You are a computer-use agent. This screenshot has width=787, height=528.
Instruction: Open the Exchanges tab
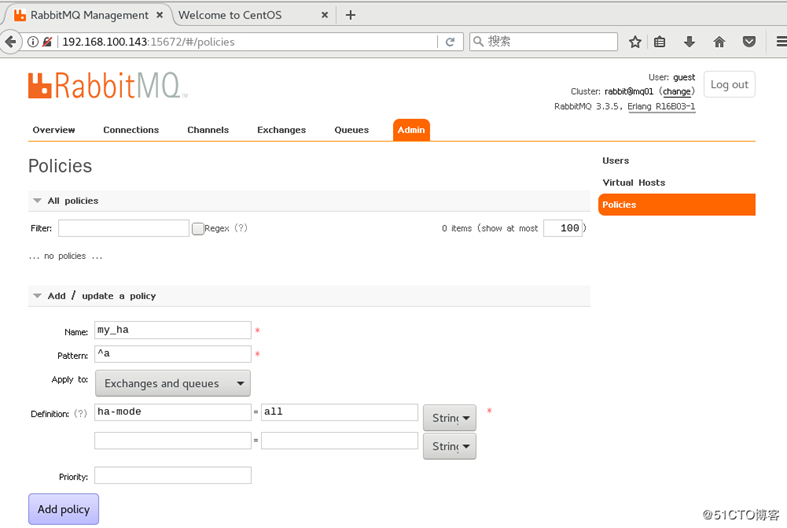tap(282, 130)
